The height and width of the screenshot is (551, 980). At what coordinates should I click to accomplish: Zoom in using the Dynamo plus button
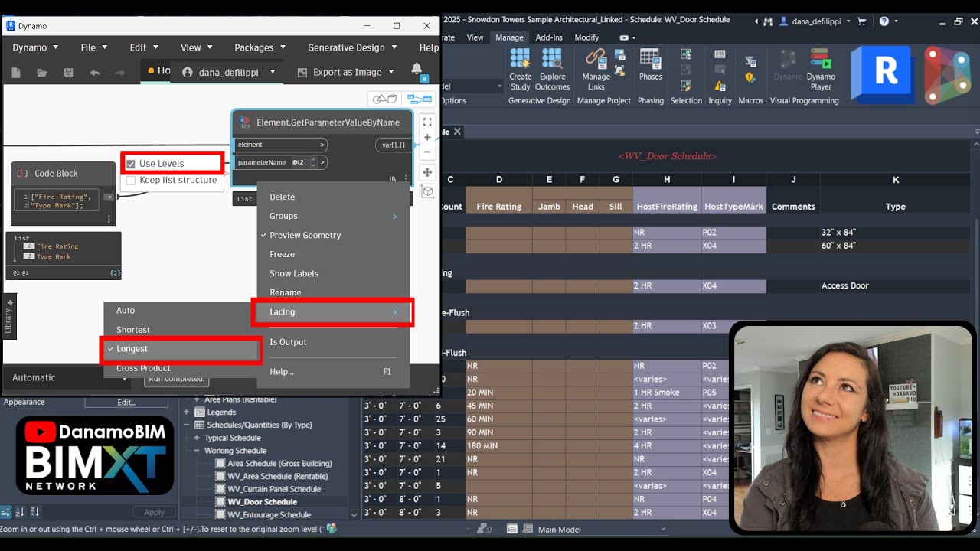click(x=427, y=137)
